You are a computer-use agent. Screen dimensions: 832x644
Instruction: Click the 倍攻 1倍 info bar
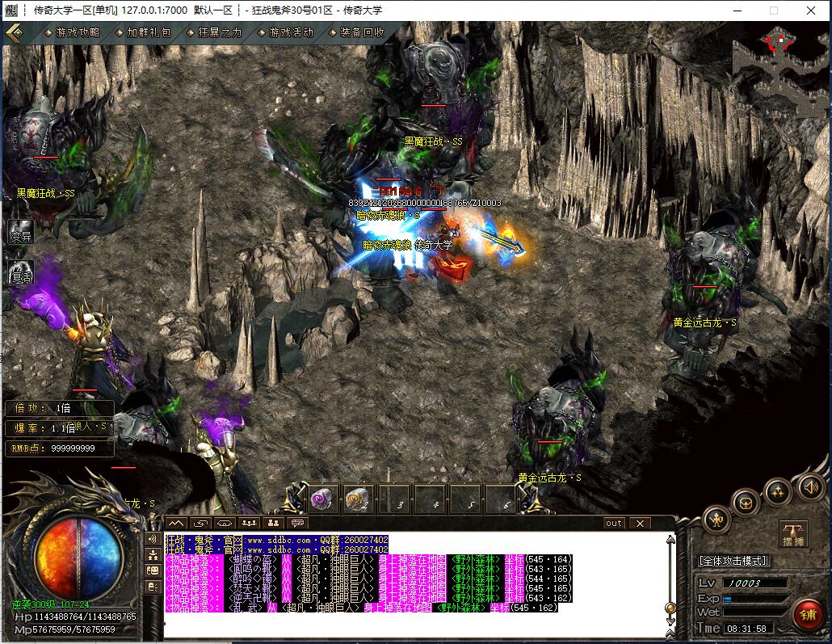(x=60, y=408)
